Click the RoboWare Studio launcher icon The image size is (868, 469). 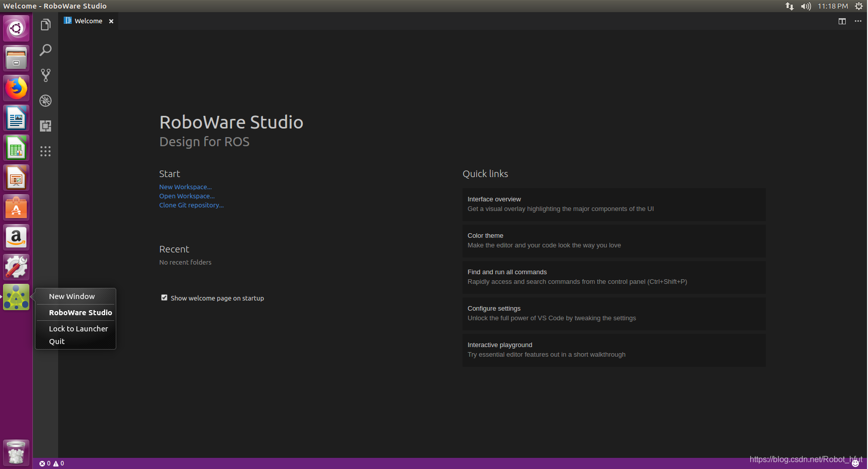16,297
